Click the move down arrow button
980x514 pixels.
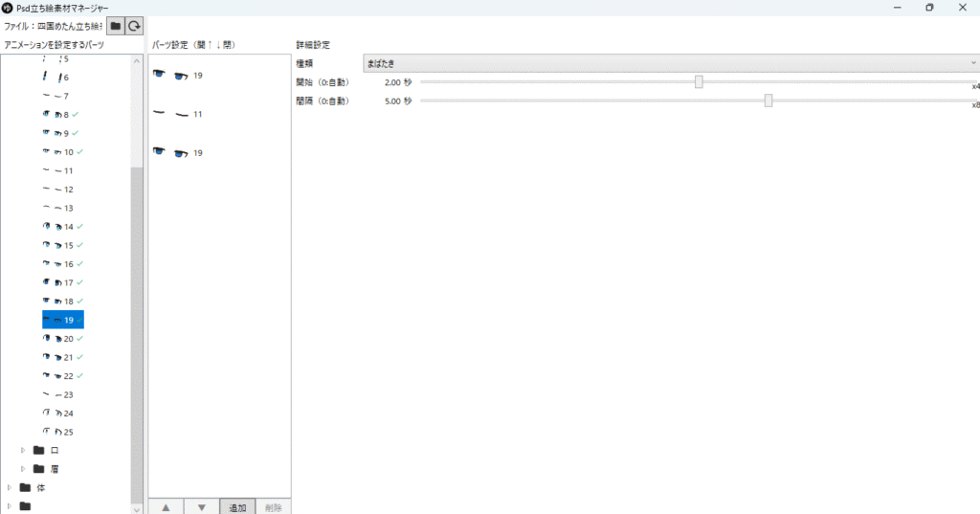[201, 507]
